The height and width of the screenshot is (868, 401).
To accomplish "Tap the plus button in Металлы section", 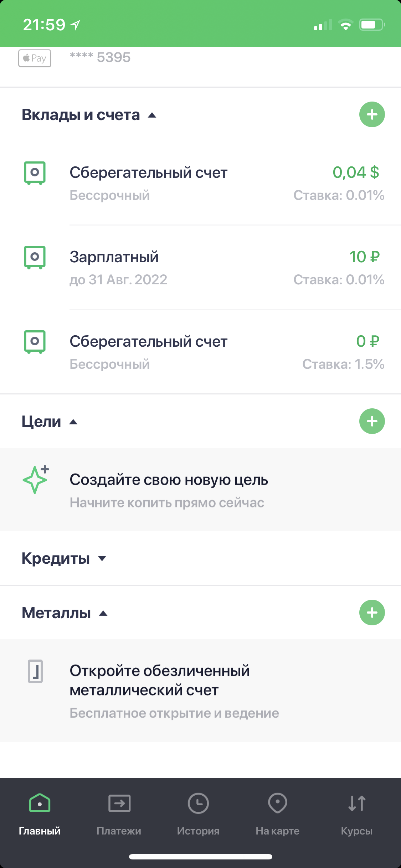I will point(372,613).
